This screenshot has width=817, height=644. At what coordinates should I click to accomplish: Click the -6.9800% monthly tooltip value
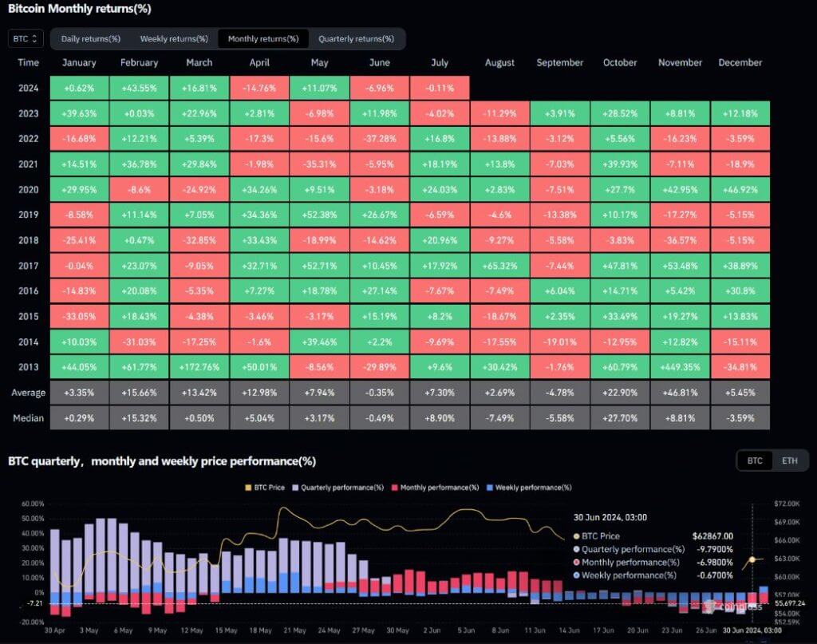(x=714, y=562)
